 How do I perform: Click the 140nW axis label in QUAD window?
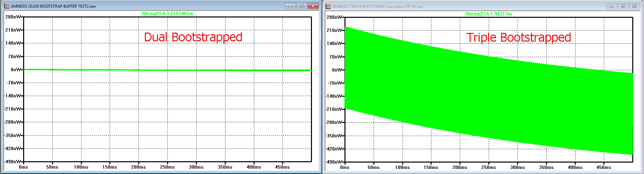point(13,43)
